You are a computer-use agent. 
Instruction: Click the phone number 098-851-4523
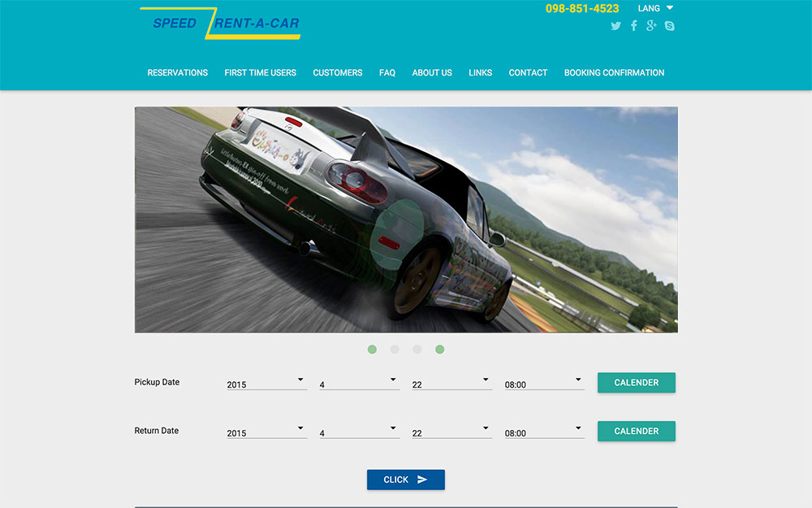point(582,9)
